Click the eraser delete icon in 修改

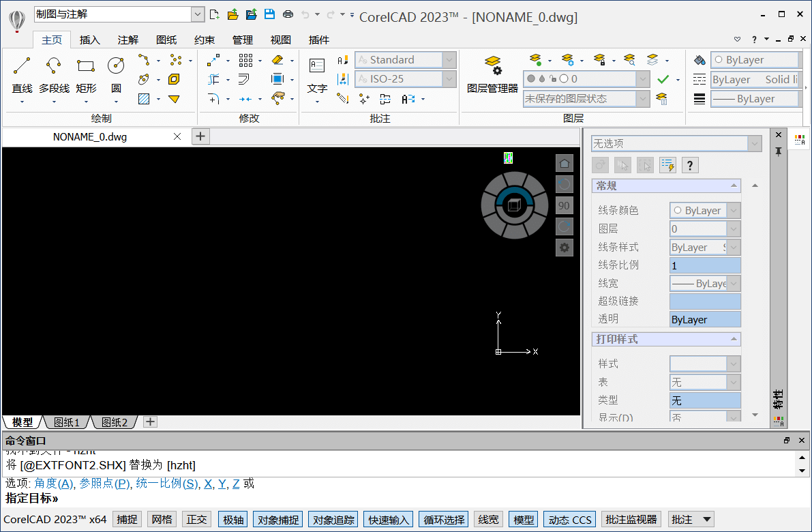pyautogui.click(x=277, y=60)
